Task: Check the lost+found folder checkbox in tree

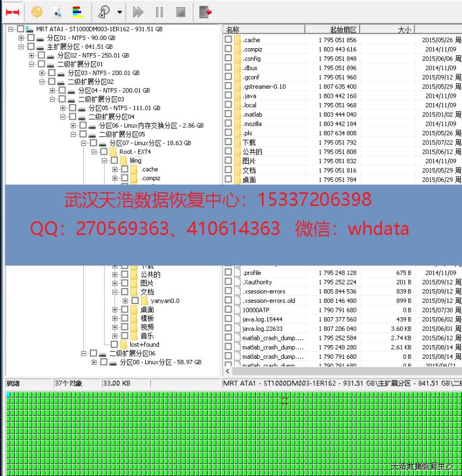Action: coord(114,345)
